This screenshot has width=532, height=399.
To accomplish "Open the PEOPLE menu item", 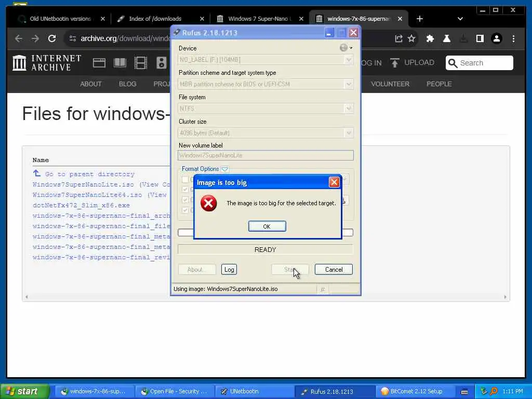I will click(439, 84).
